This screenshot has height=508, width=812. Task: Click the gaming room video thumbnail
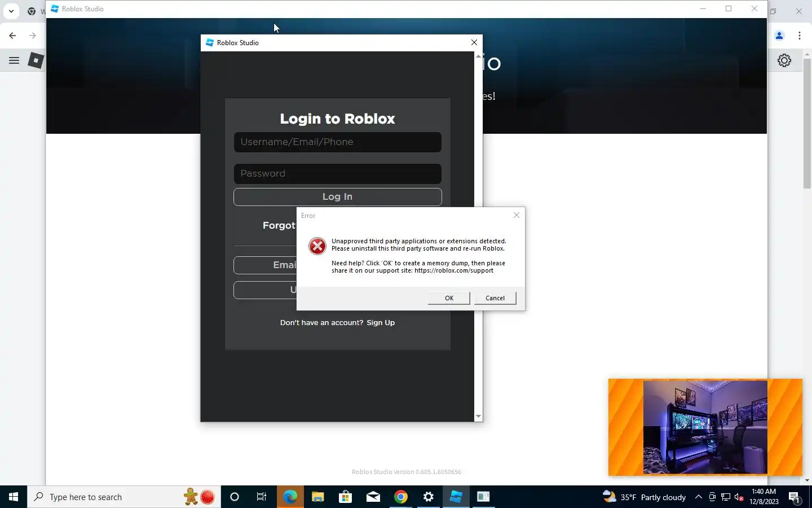tap(705, 427)
